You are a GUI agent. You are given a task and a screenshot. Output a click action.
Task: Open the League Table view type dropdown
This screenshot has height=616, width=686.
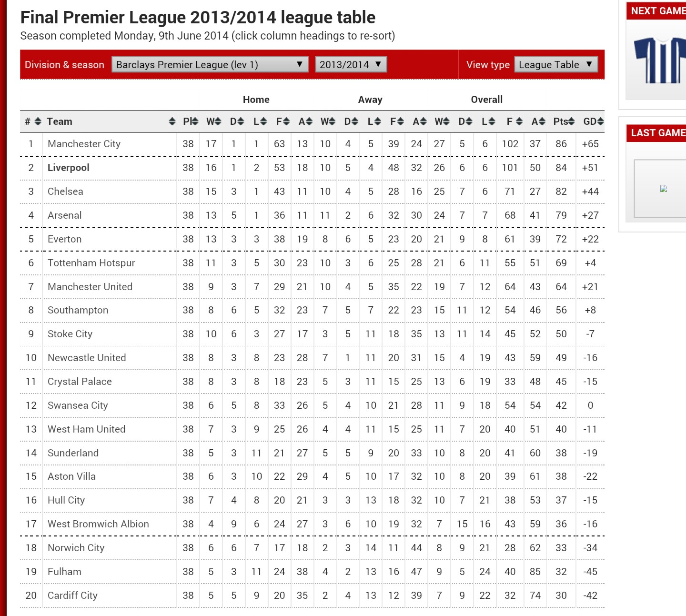(x=556, y=65)
